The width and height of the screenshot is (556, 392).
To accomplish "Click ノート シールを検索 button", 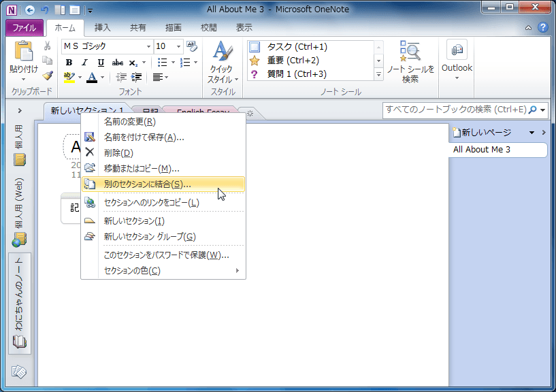I will click(x=410, y=62).
